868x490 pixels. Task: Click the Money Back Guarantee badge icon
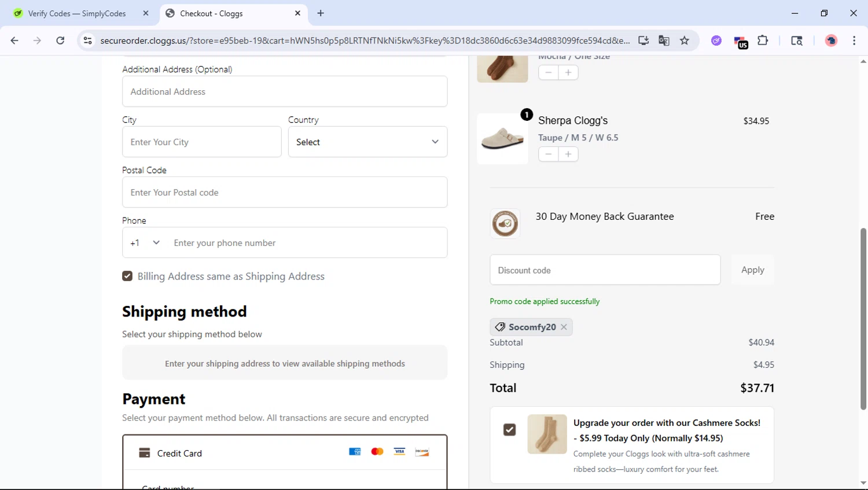pyautogui.click(x=505, y=223)
